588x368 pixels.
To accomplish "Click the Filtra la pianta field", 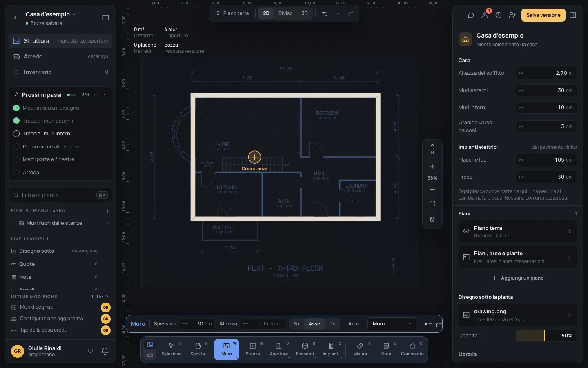I will tap(60, 195).
